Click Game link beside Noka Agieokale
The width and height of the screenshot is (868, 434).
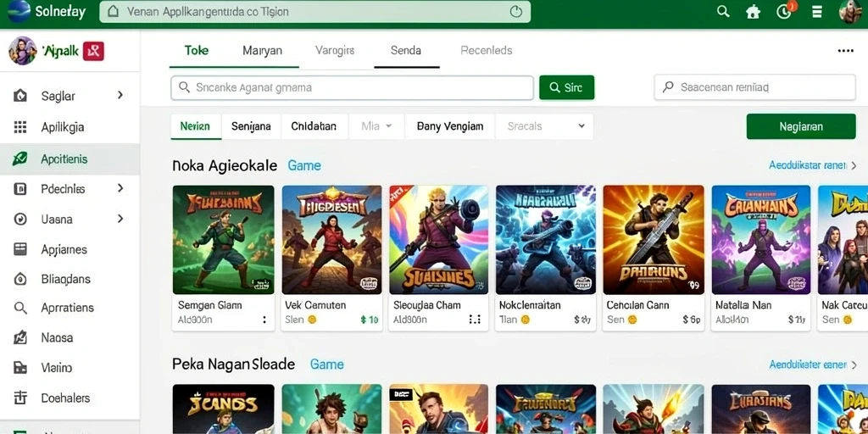pyautogui.click(x=304, y=165)
